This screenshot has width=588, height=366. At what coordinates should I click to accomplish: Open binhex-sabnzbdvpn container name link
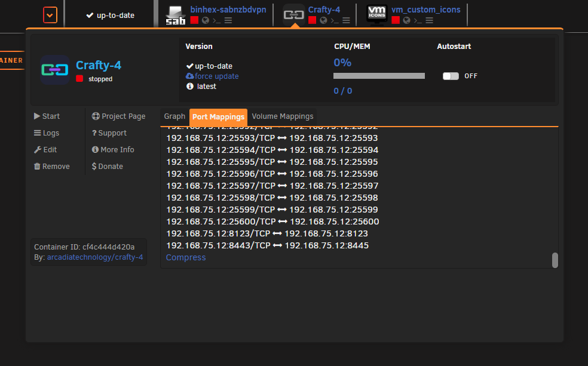point(228,10)
